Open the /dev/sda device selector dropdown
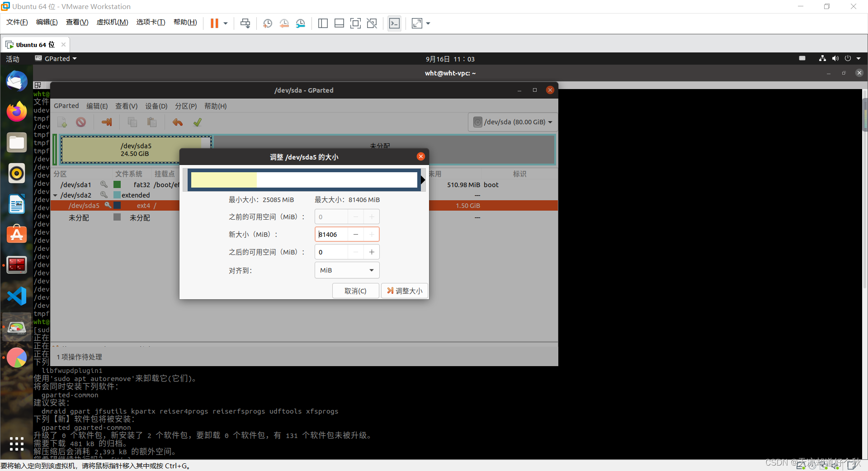The image size is (868, 471). (x=512, y=122)
